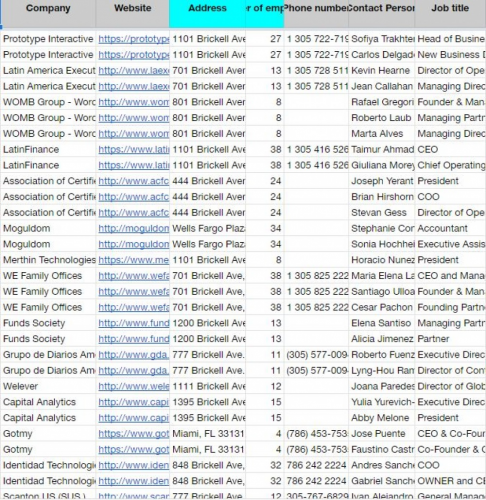Select the 'Head of Busine' job title cell

pos(450,39)
